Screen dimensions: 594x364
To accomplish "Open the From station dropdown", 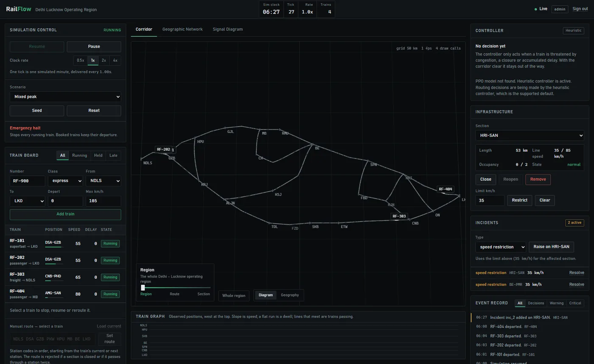I will tap(103, 181).
